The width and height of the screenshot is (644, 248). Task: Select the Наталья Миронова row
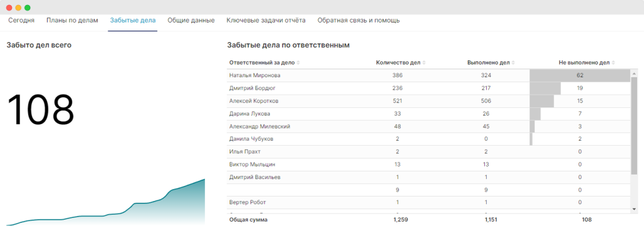pos(429,75)
